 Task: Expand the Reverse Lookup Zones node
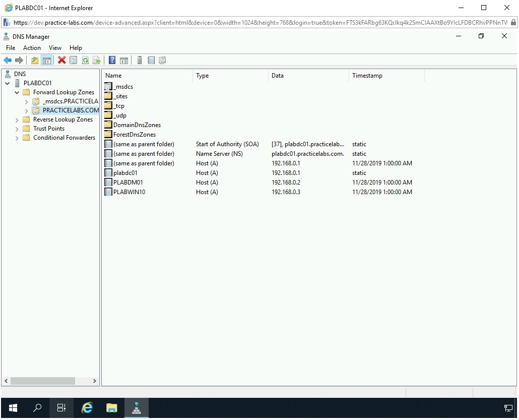17,120
